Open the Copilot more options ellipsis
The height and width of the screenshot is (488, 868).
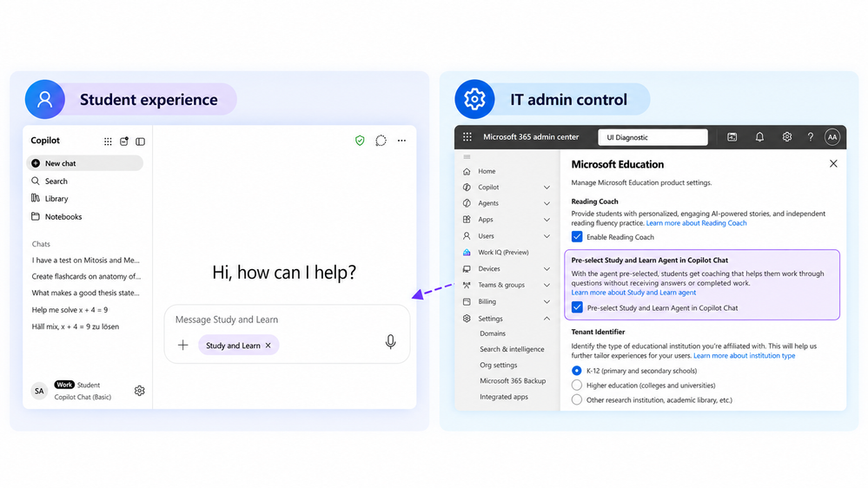click(402, 141)
